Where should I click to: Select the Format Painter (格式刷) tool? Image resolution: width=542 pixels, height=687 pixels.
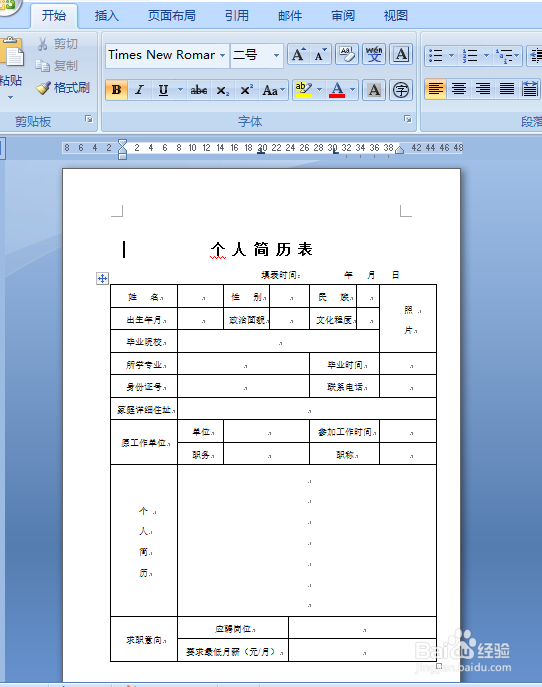(x=63, y=88)
